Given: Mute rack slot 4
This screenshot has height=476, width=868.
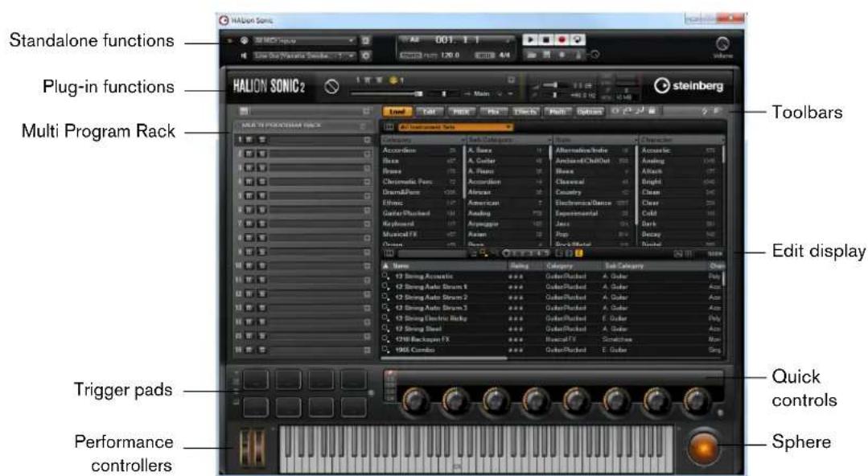Looking at the screenshot, I should [249, 182].
